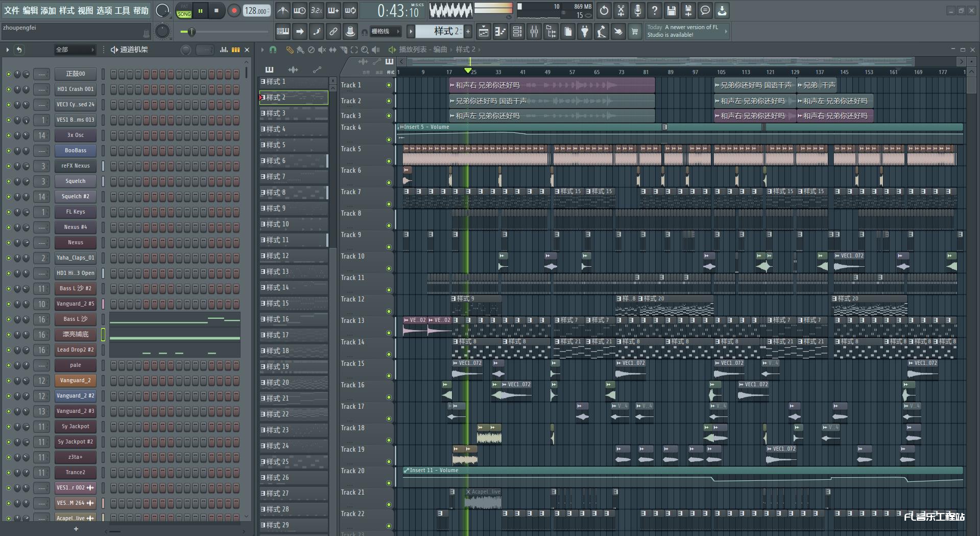Image resolution: width=980 pixels, height=536 pixels.
Task: Select 样式 8 in pattern picker
Action: [x=294, y=193]
